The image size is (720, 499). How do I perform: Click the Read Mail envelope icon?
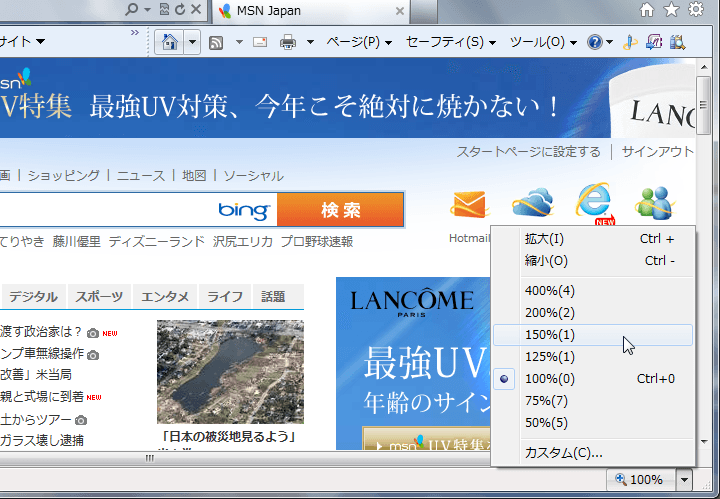[x=260, y=42]
